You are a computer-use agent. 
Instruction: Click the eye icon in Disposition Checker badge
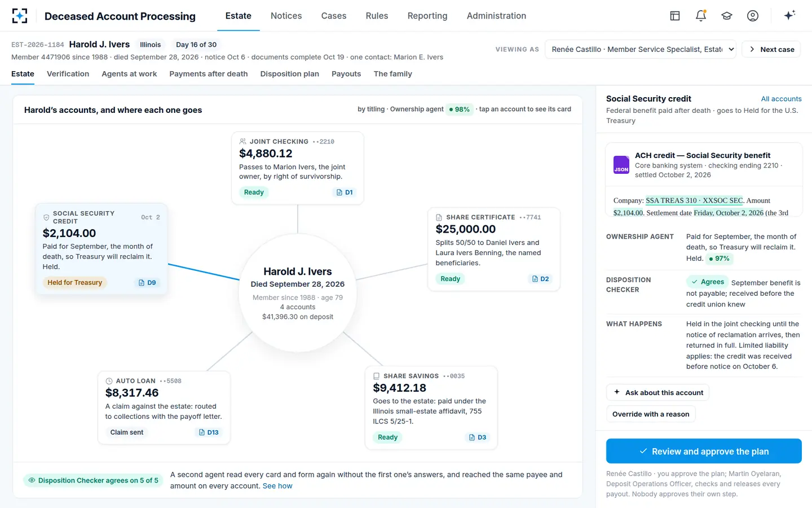pyautogui.click(x=32, y=480)
